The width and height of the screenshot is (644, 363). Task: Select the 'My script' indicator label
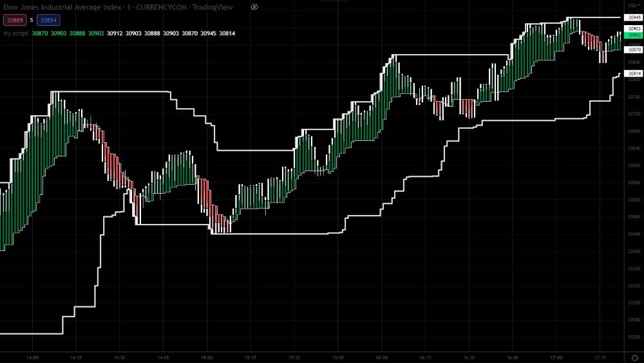(x=15, y=33)
